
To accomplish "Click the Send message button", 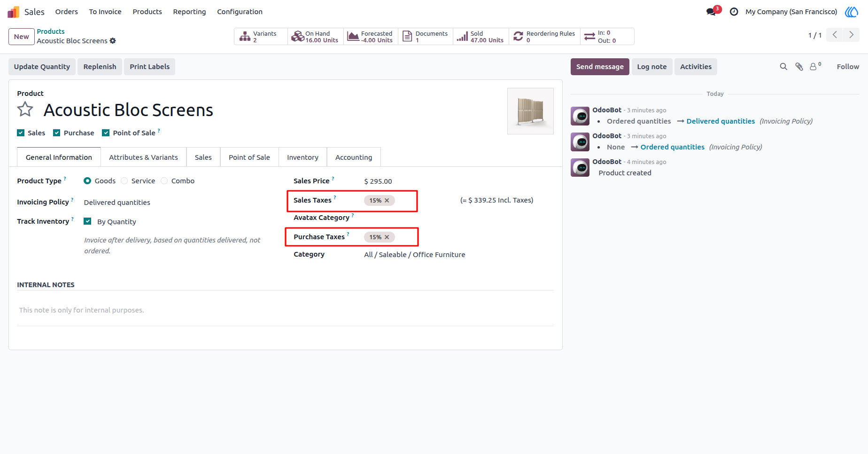I will coord(600,67).
